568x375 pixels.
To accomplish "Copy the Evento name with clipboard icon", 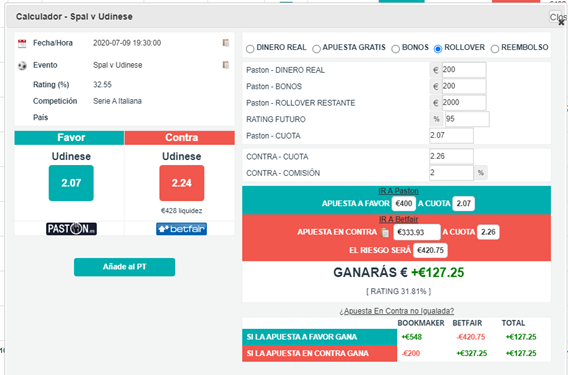I will click(x=226, y=65).
